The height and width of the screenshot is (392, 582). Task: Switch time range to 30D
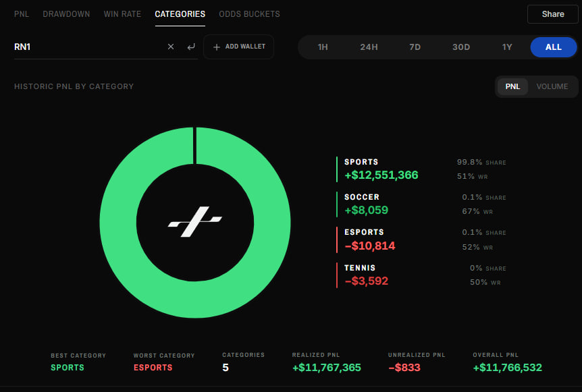(x=461, y=47)
